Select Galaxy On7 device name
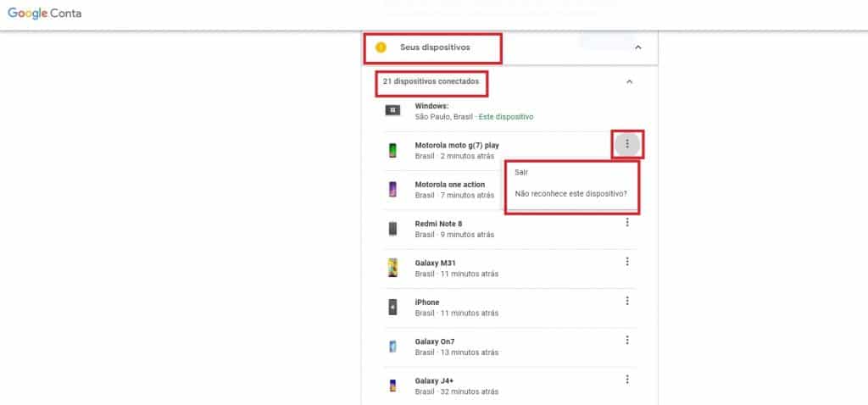 (x=435, y=341)
